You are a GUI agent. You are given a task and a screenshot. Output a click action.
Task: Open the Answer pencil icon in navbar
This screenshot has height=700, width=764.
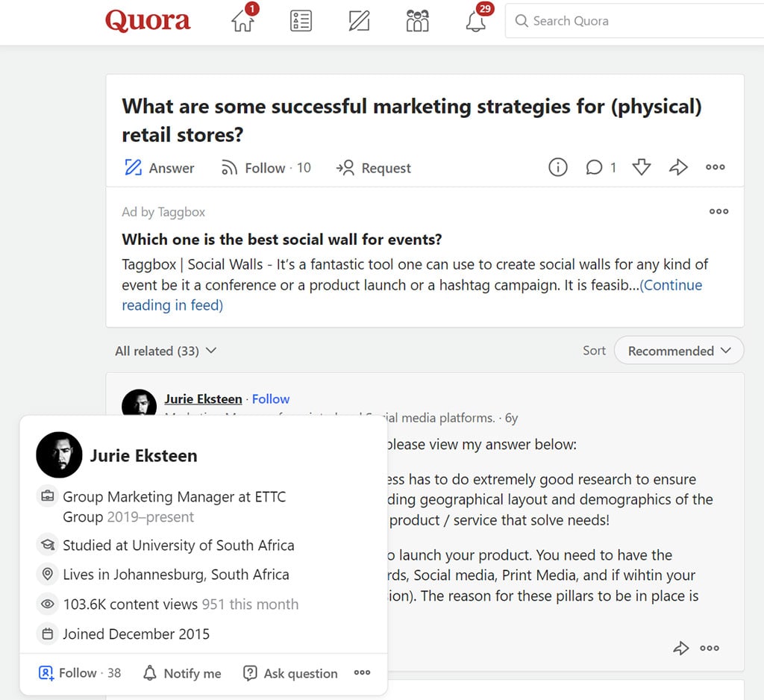pyautogui.click(x=359, y=21)
